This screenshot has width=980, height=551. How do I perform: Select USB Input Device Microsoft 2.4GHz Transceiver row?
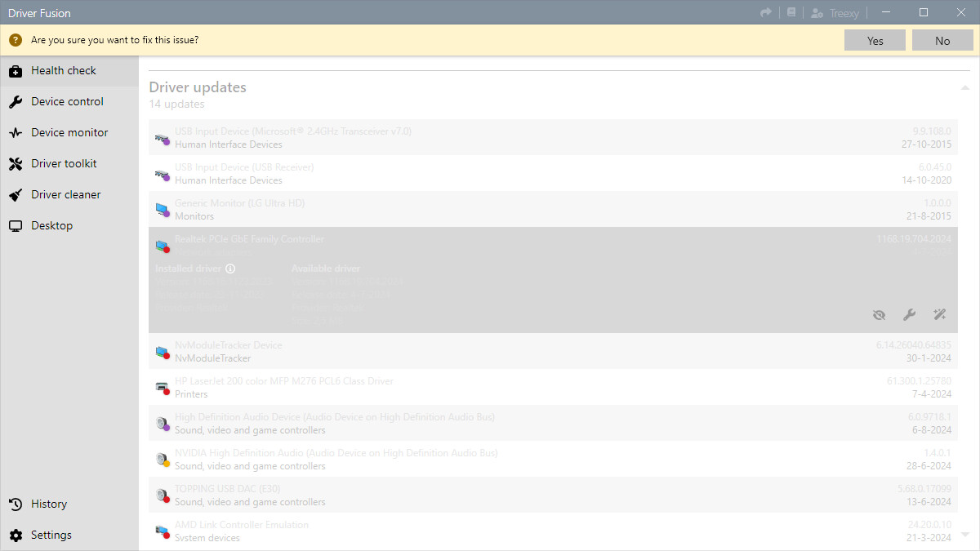(x=553, y=137)
